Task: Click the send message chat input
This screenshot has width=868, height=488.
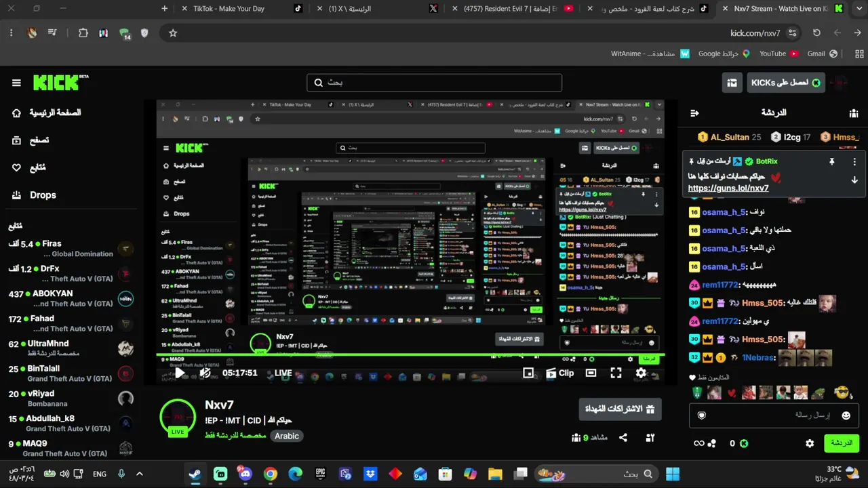Action: (x=774, y=415)
